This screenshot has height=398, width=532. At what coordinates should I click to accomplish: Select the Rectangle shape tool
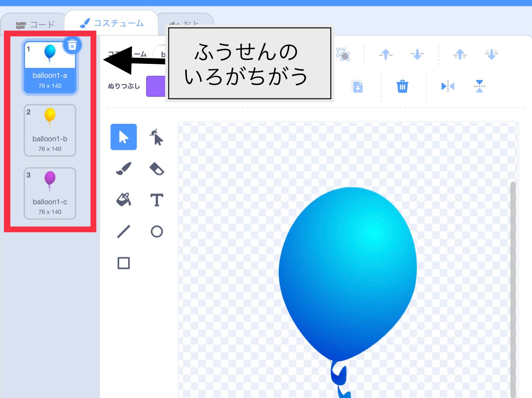123,263
